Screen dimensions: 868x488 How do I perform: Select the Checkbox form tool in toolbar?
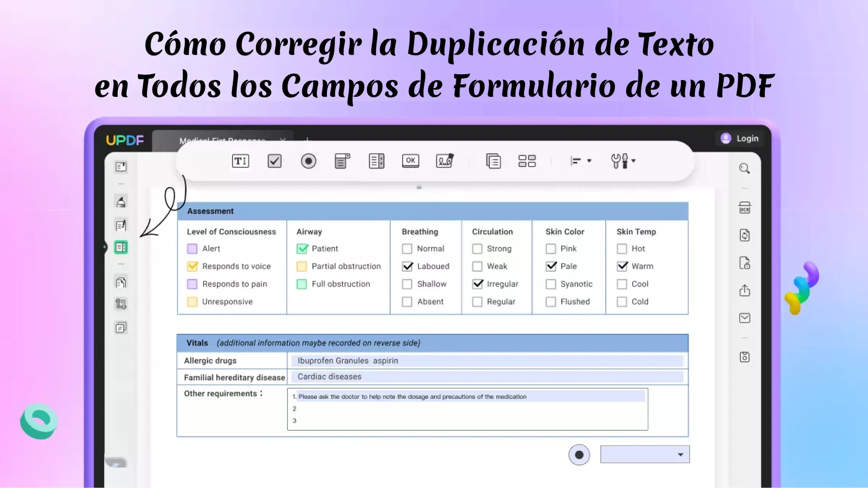point(274,161)
